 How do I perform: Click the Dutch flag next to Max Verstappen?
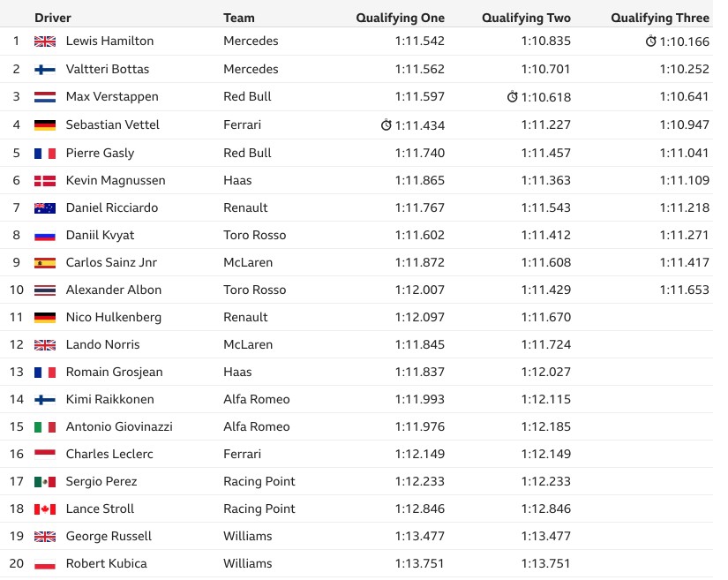pyautogui.click(x=45, y=97)
